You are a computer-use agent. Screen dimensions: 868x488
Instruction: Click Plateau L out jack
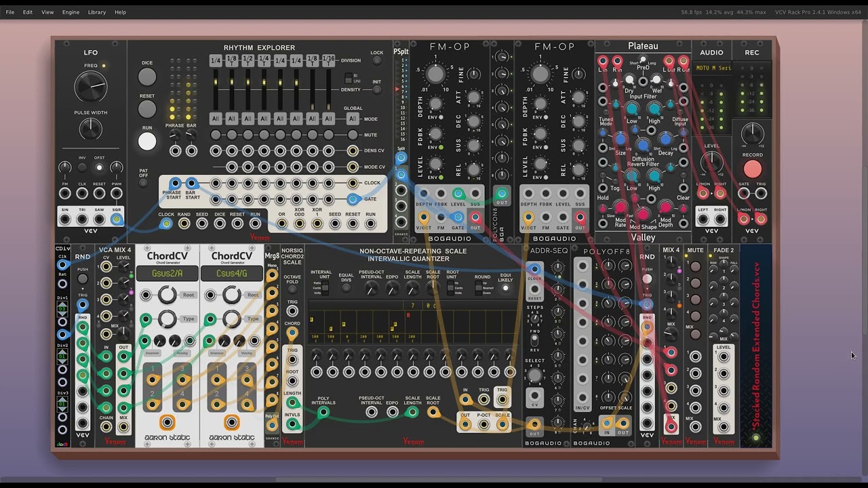pyautogui.click(x=669, y=61)
